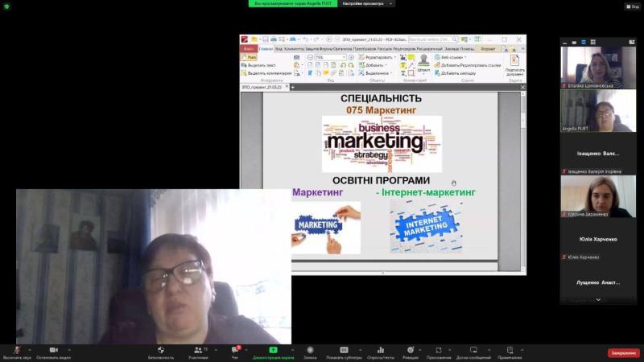644x362 pixels.
Task: Toggle Show Captions button
Action: click(345, 350)
